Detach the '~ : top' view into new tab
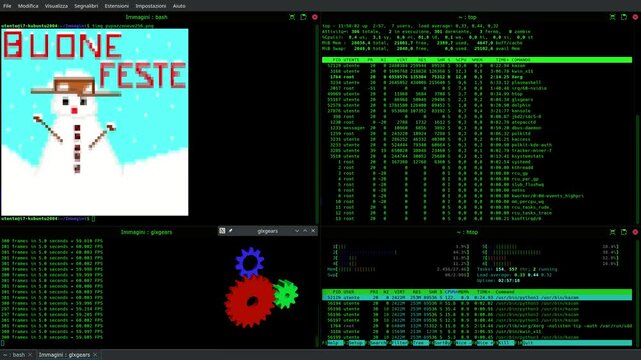 coord(624,17)
